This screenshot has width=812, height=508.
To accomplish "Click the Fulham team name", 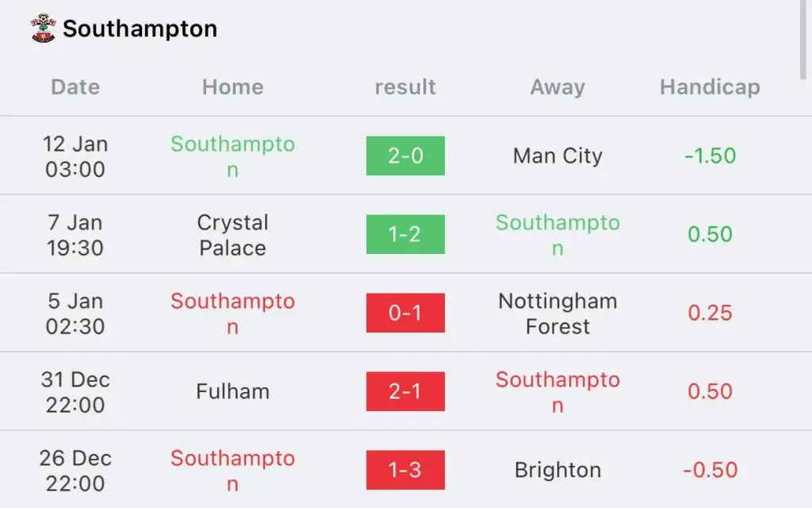I will (x=232, y=391).
